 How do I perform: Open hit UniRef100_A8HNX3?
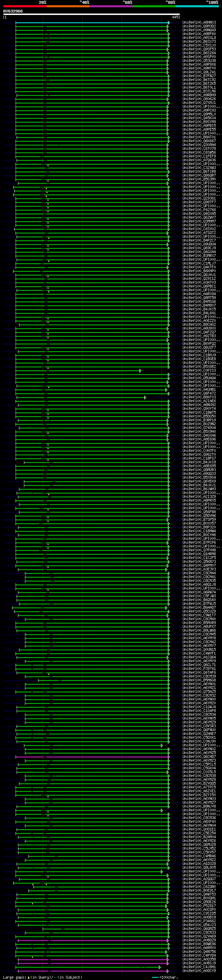coord(199,23)
